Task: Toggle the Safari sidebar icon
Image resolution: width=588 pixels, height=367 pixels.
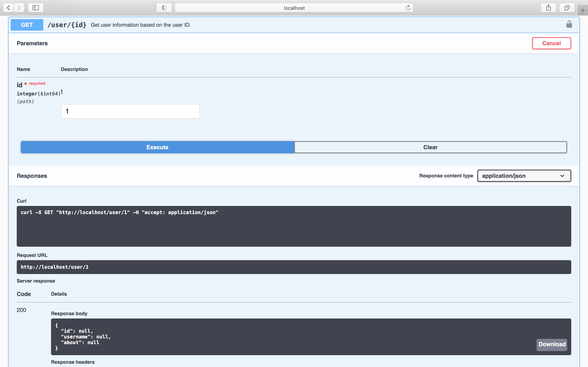Action: click(36, 8)
